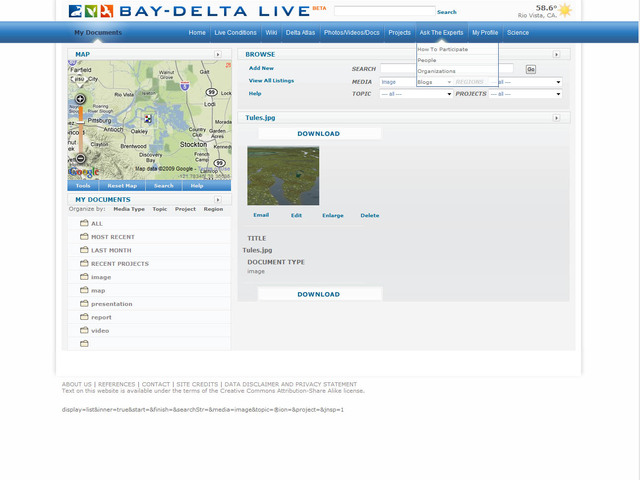Edit the Tules.jpg document

pos(296,216)
